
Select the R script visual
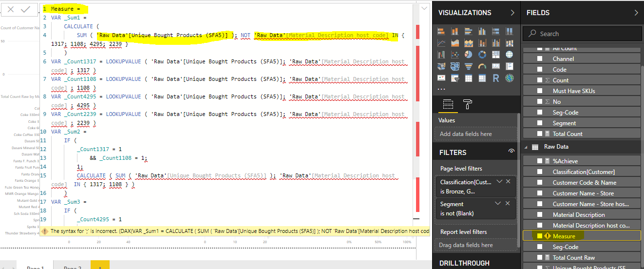(x=496, y=78)
